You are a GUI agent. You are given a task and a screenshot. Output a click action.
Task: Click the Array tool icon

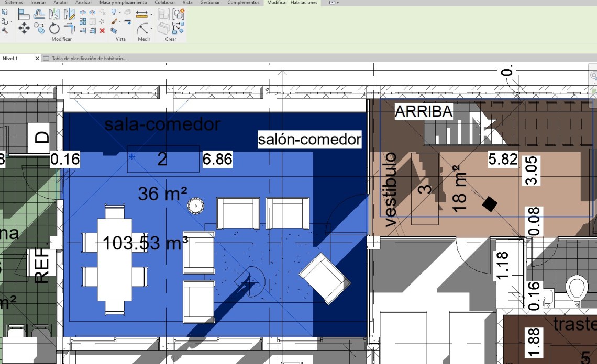[83, 21]
